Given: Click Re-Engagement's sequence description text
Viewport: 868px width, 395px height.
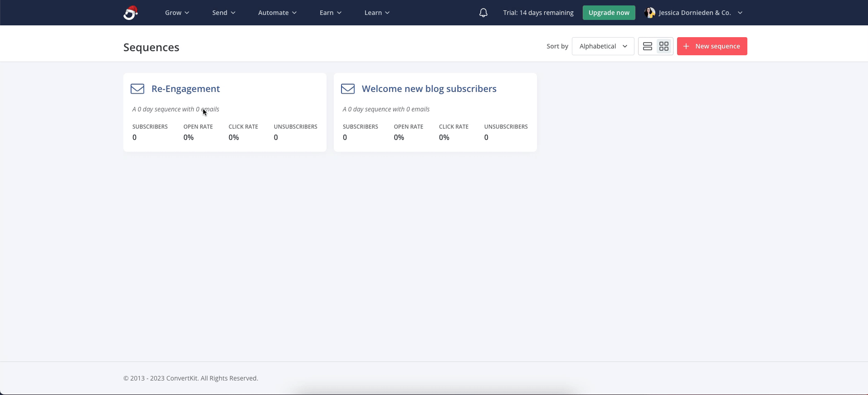Looking at the screenshot, I should click(x=176, y=109).
